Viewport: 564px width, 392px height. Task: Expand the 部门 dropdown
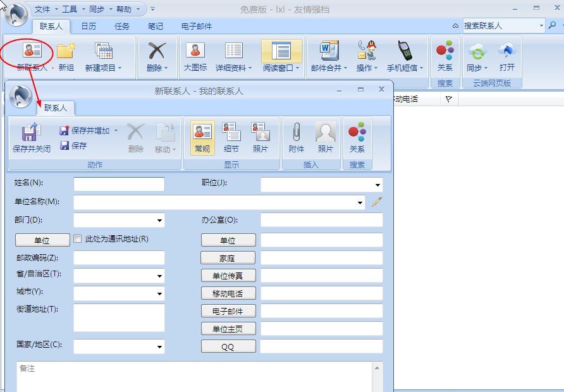[159, 221]
